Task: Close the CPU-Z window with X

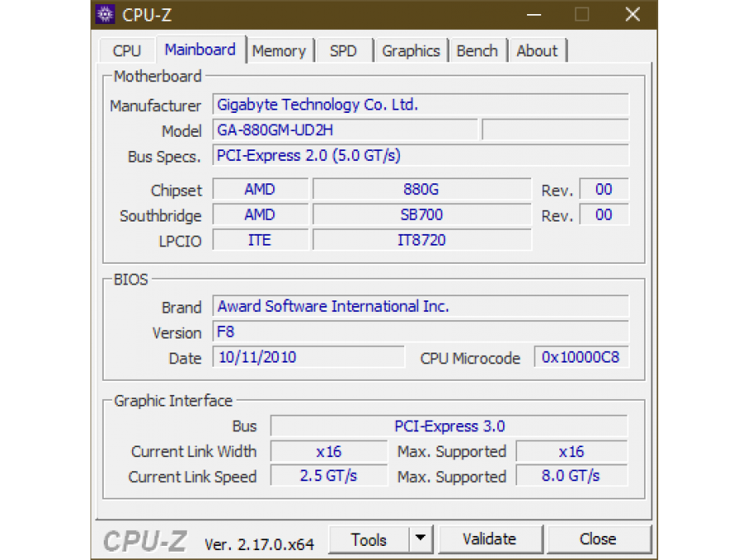Action: point(632,14)
